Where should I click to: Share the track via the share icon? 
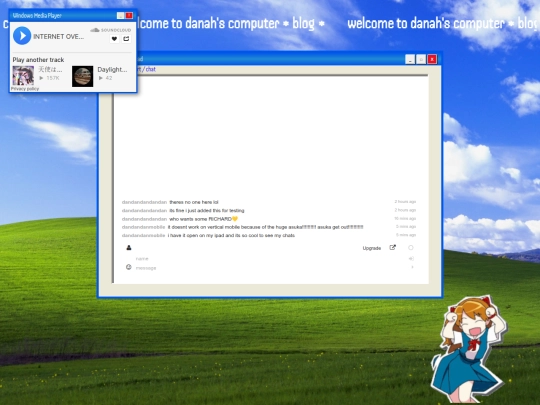126,39
